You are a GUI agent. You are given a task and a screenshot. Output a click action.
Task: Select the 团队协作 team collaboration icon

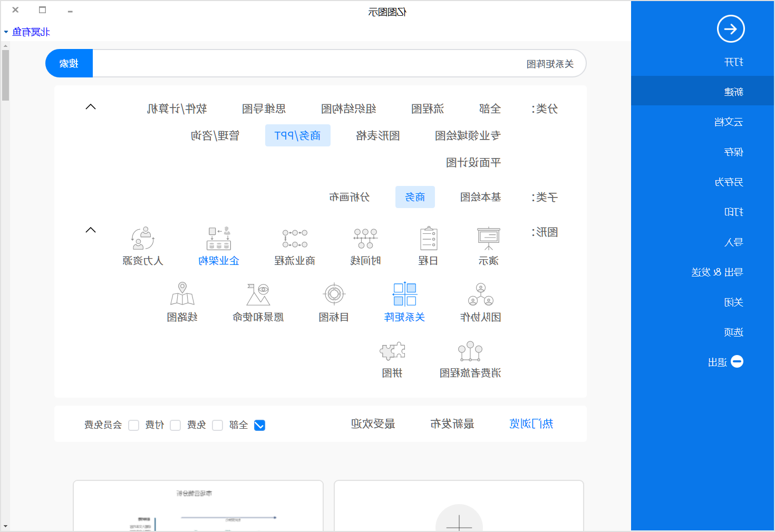(x=481, y=294)
